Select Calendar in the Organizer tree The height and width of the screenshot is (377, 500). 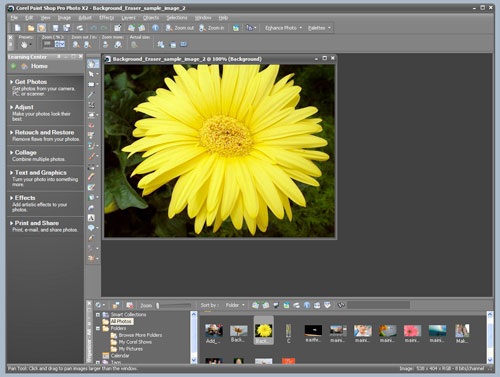(x=120, y=356)
